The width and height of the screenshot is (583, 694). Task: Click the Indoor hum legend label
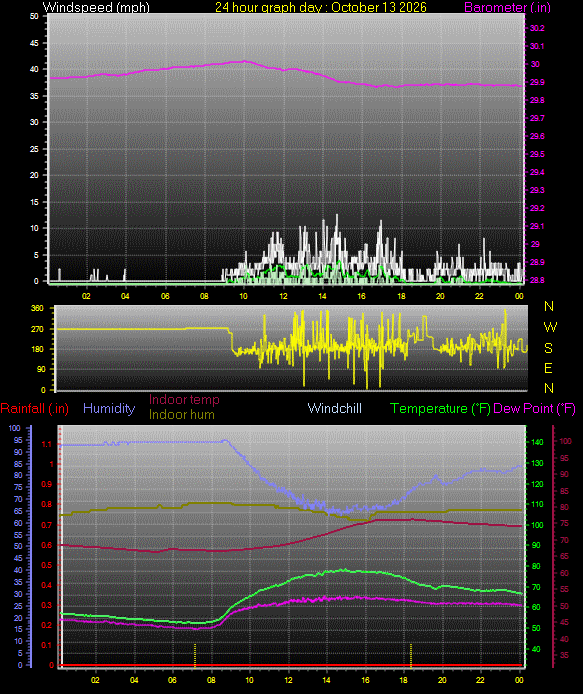(x=181, y=414)
